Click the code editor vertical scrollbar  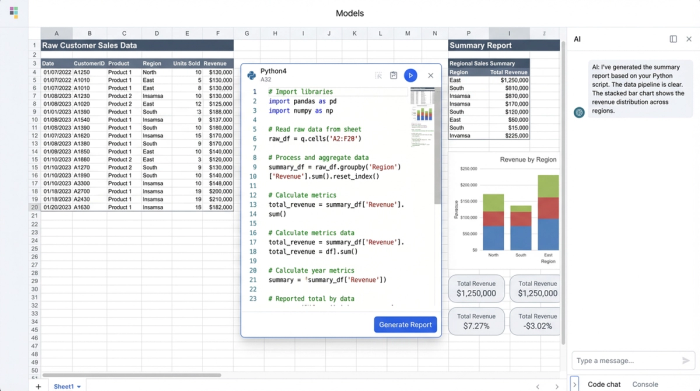[x=437, y=147]
